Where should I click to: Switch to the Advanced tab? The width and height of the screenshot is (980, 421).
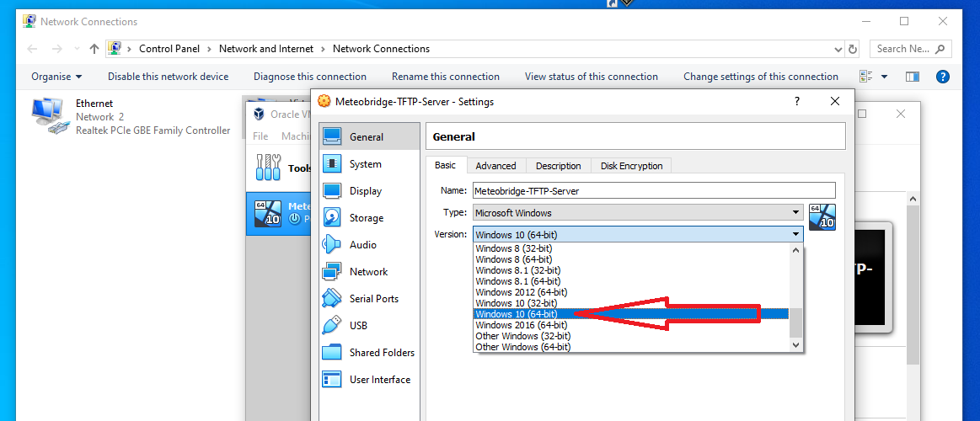point(495,166)
